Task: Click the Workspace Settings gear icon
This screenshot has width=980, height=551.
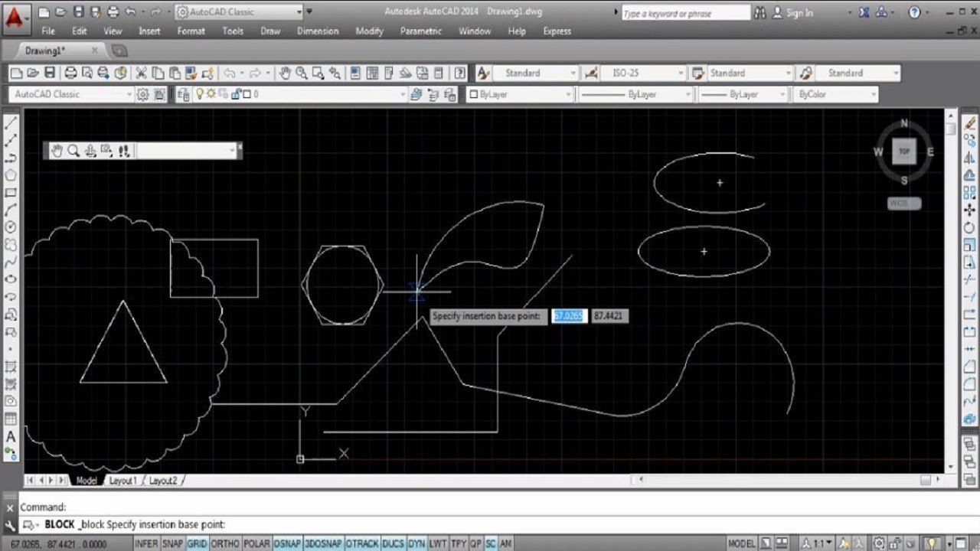Action: (x=143, y=94)
